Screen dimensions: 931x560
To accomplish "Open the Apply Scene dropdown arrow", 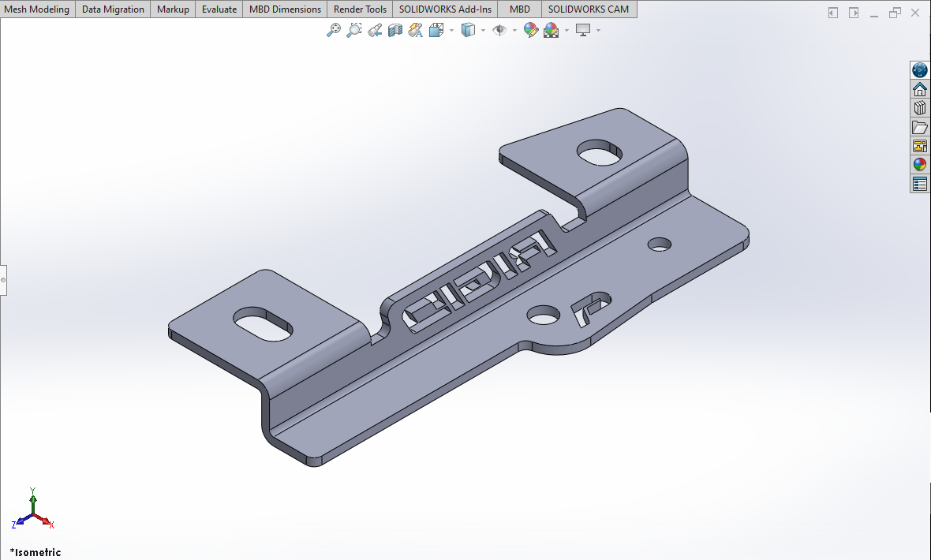I will click(x=566, y=30).
